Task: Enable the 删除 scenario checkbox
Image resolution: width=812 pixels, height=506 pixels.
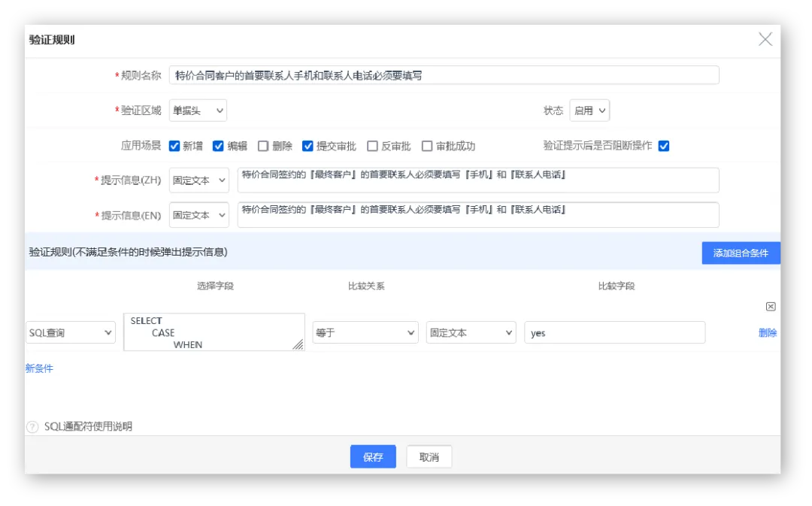Action: pyautogui.click(x=263, y=146)
